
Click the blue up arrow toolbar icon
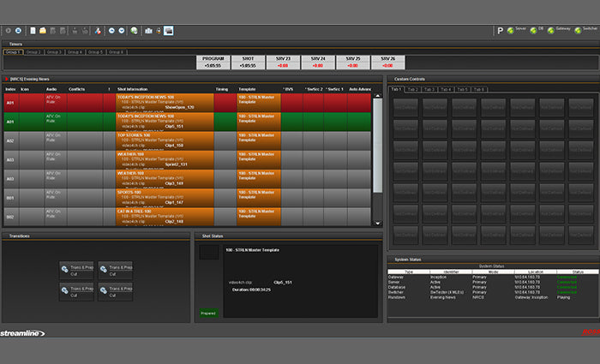point(112,31)
